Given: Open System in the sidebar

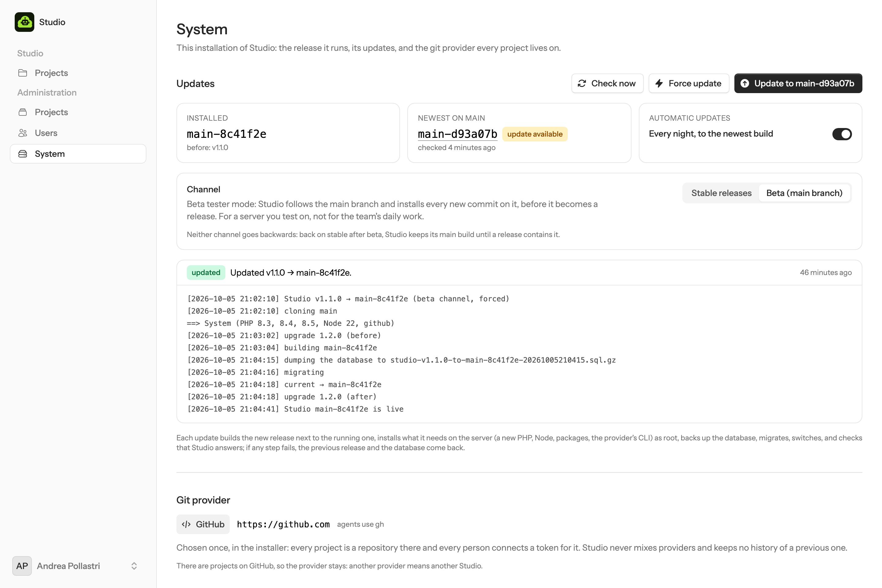Looking at the screenshot, I should click(78, 154).
